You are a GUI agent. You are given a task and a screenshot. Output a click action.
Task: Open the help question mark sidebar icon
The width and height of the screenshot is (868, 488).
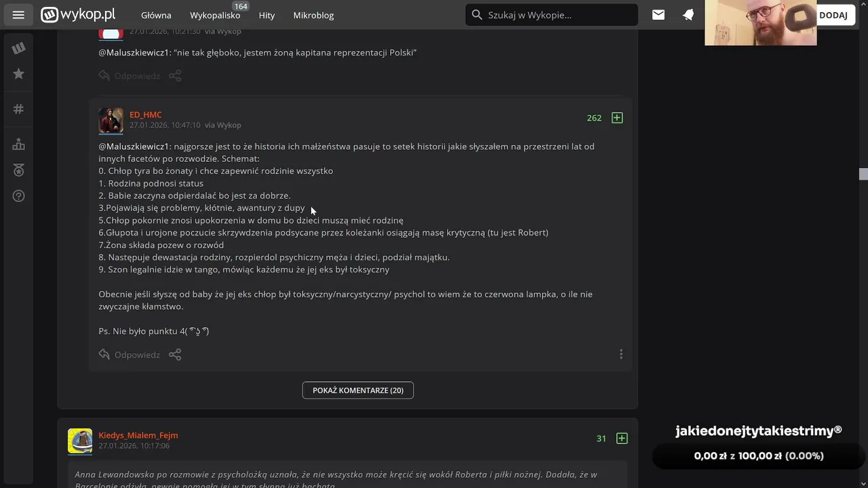(x=18, y=196)
